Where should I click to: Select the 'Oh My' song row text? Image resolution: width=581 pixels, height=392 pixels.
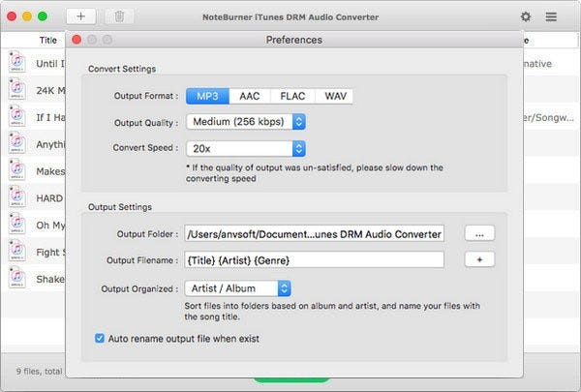click(50, 226)
